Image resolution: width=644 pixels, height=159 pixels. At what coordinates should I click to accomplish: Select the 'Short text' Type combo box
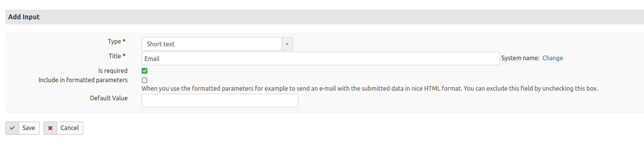click(x=212, y=44)
